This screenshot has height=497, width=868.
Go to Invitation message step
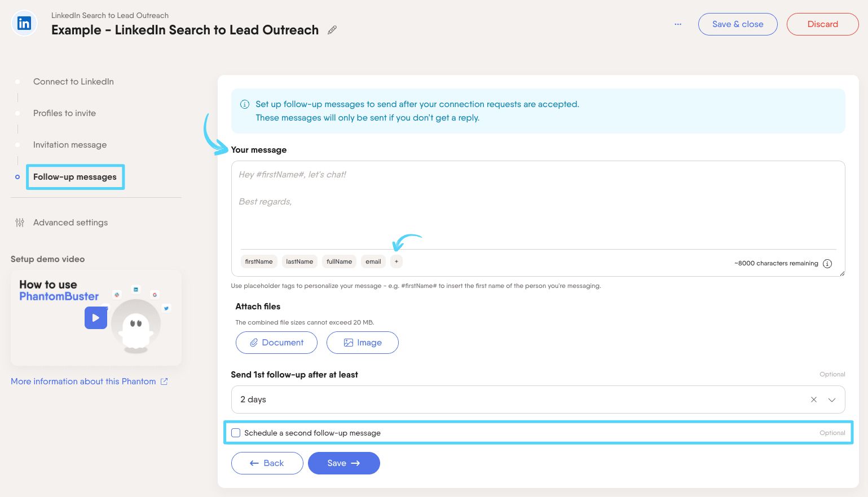(70, 145)
